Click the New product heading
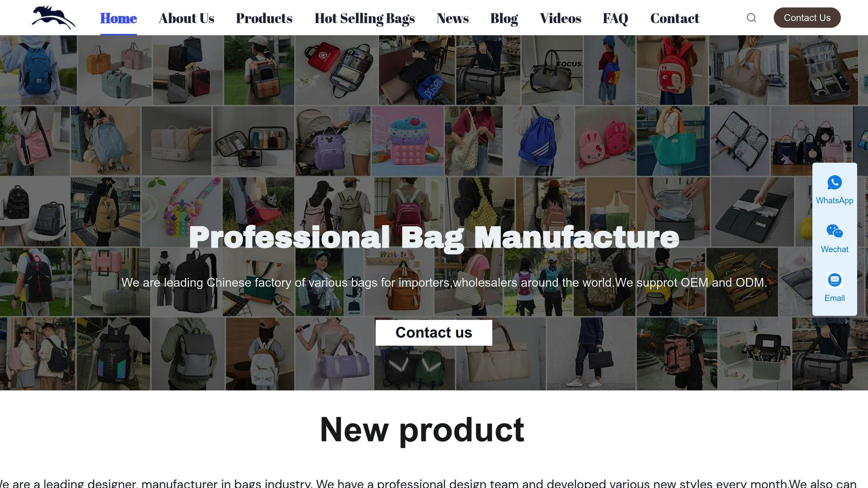The image size is (868, 488). [x=422, y=430]
